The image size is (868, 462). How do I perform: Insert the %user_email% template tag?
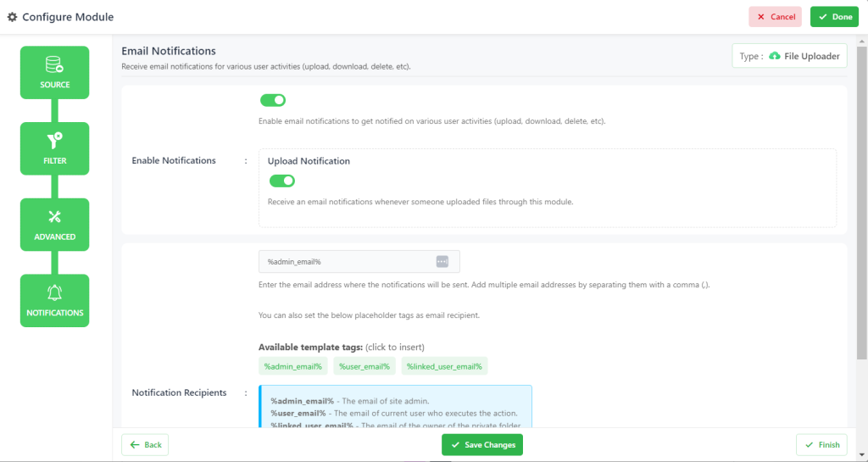tap(364, 366)
